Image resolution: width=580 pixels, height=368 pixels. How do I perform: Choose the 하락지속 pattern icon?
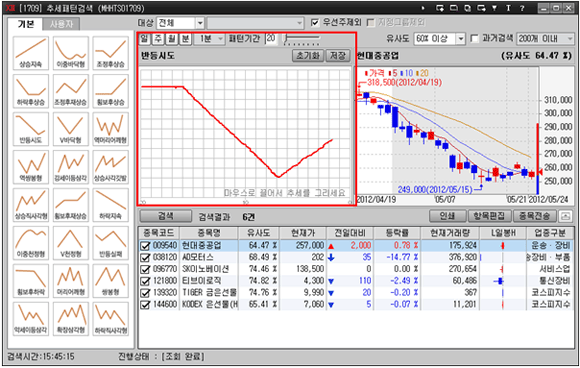point(111,205)
